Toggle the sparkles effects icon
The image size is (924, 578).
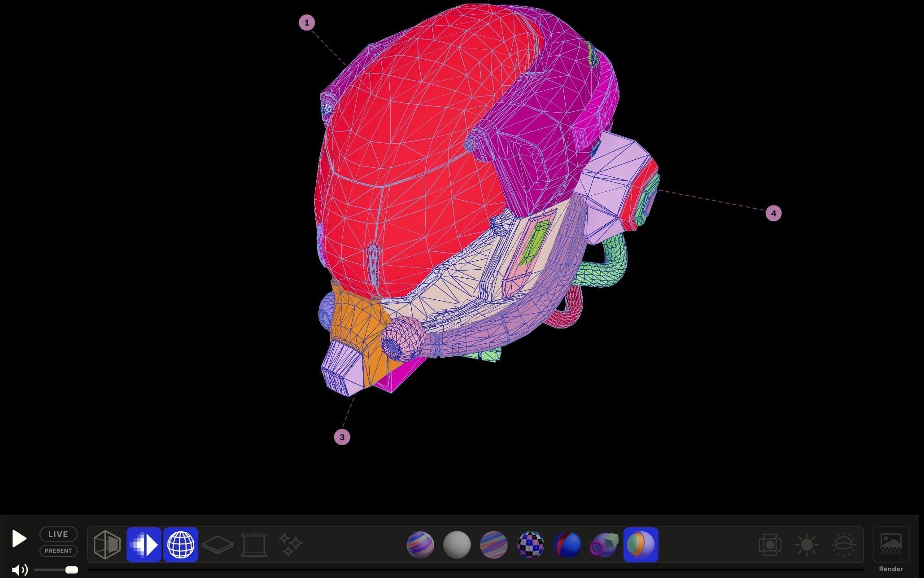[x=291, y=545]
